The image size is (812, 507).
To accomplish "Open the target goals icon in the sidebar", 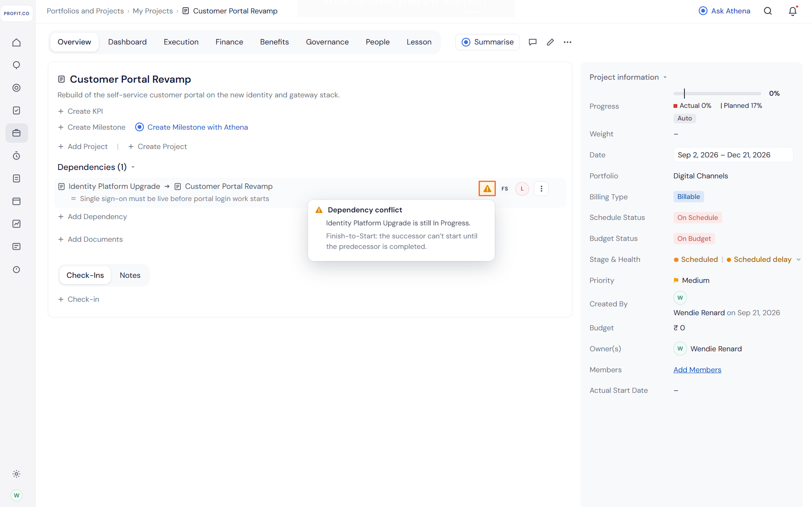I will (16, 88).
